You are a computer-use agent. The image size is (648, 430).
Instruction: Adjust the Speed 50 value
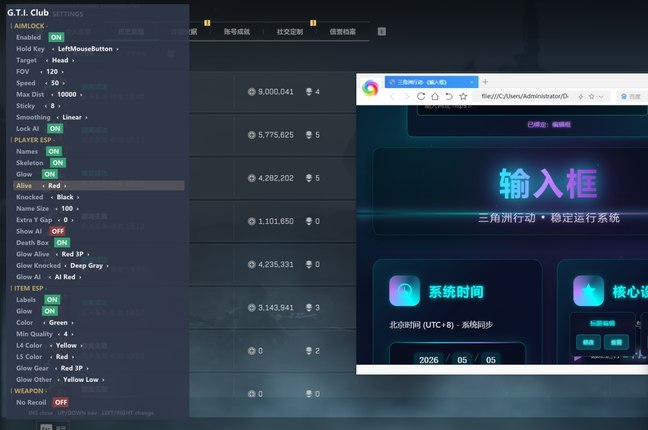click(x=55, y=83)
